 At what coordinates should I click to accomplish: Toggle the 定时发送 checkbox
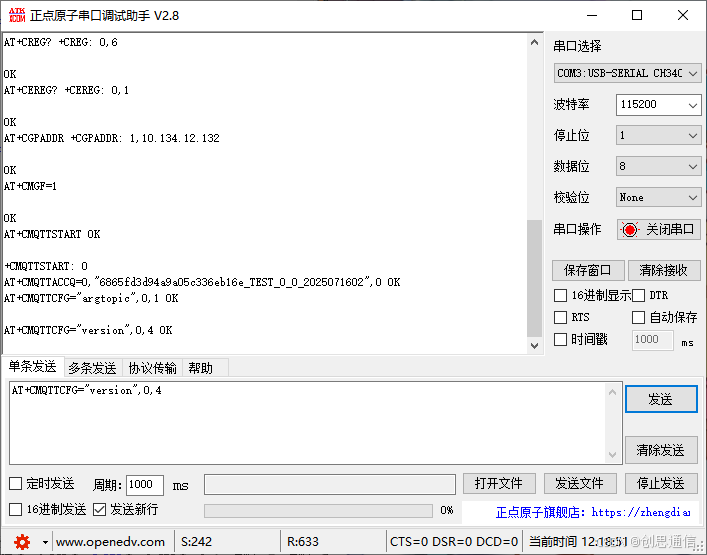[x=16, y=484]
